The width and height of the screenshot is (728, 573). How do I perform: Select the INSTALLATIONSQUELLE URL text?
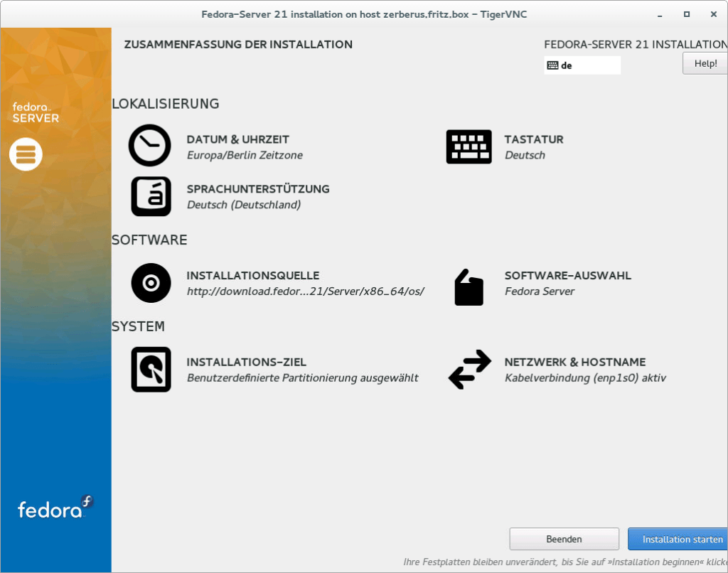pyautogui.click(x=305, y=291)
